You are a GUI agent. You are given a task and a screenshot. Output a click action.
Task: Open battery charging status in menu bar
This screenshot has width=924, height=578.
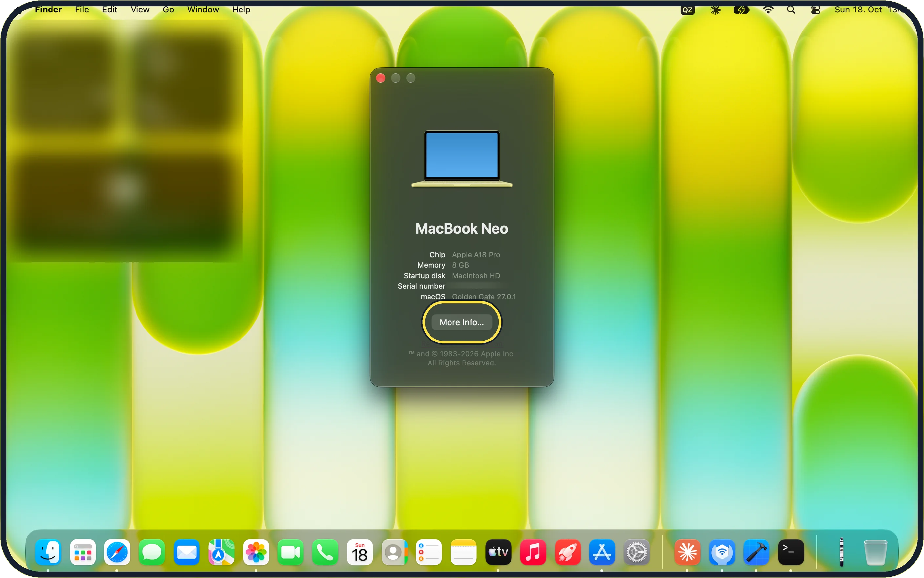(x=742, y=10)
